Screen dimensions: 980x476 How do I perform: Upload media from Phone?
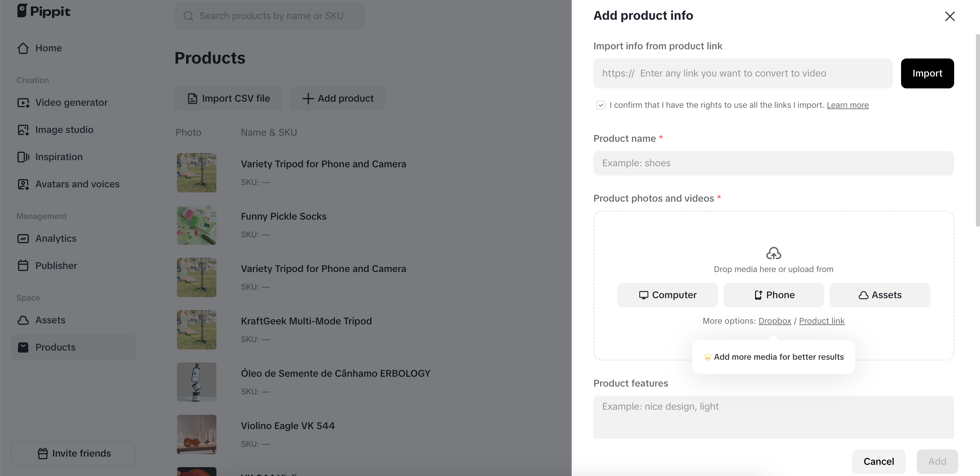coord(773,295)
